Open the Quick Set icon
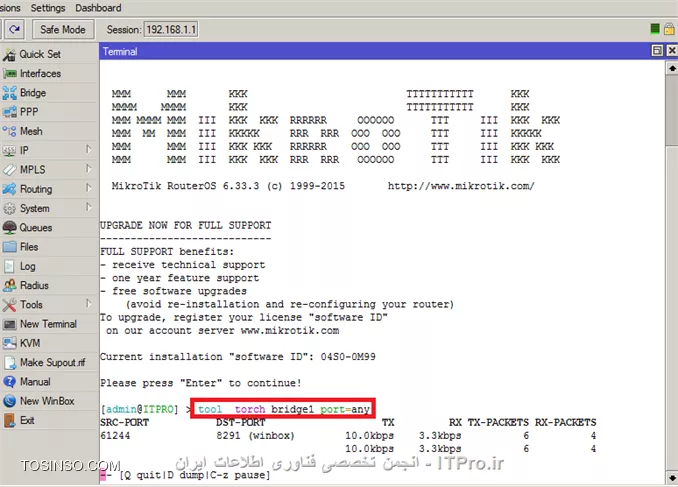This screenshot has height=487, width=678. (x=10, y=54)
